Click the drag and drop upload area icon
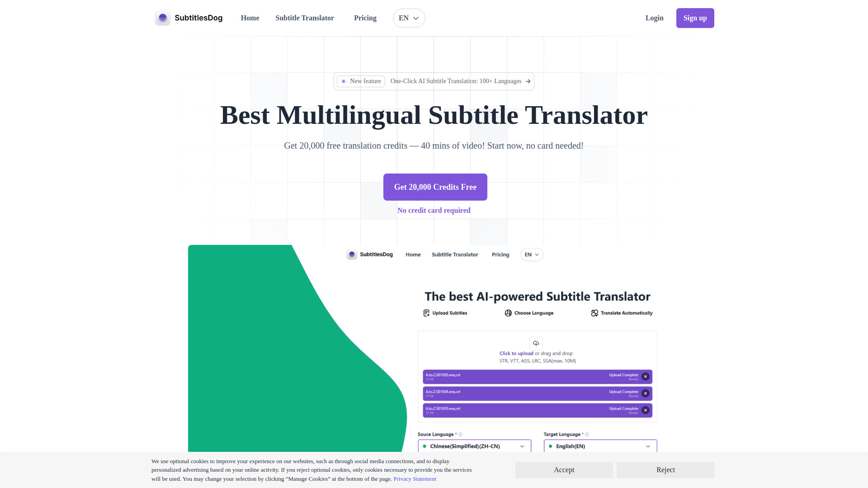 [x=536, y=343]
